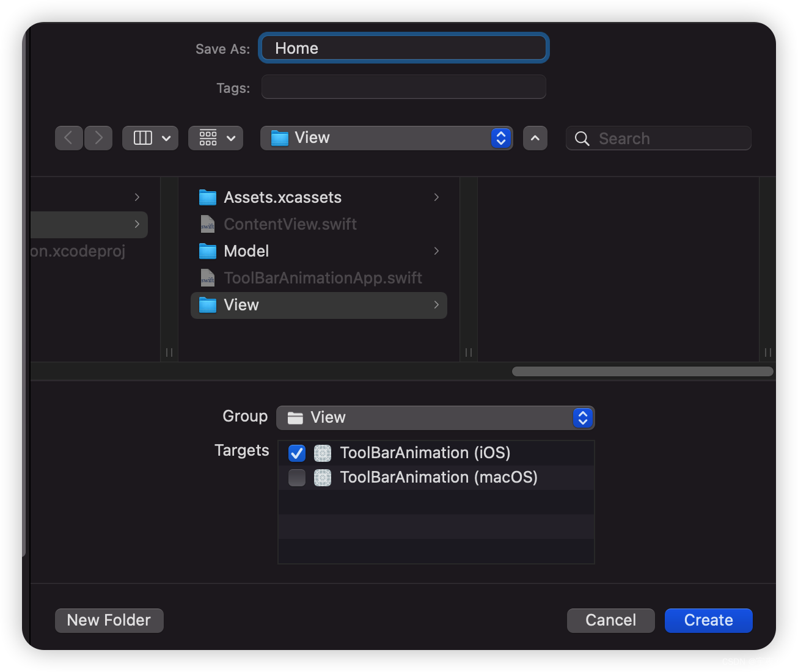Click the ToolBarAnimation (macOS) app icon
Screen dimensions: 798x672
pyautogui.click(x=323, y=478)
